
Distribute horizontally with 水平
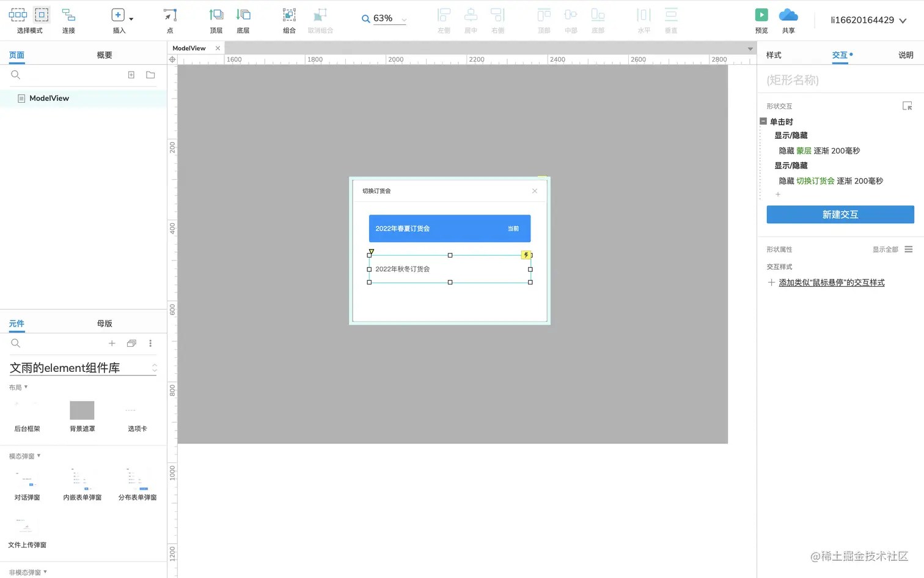[644, 20]
